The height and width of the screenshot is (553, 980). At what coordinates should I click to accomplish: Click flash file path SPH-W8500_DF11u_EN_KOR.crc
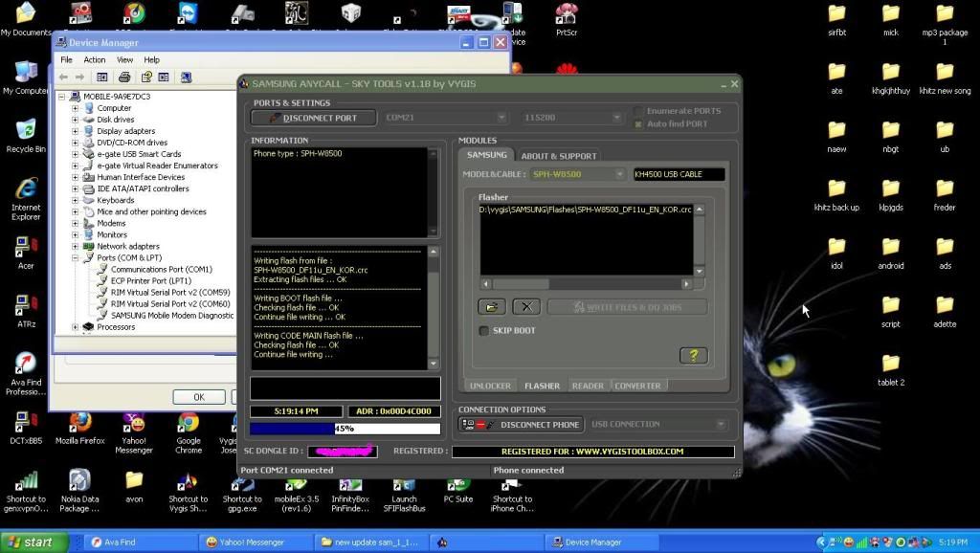tap(585, 210)
